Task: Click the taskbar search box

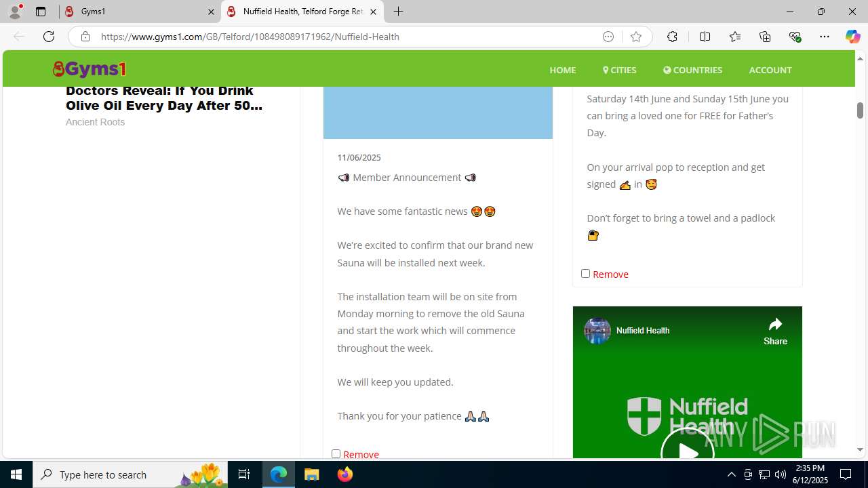Action: tap(130, 474)
